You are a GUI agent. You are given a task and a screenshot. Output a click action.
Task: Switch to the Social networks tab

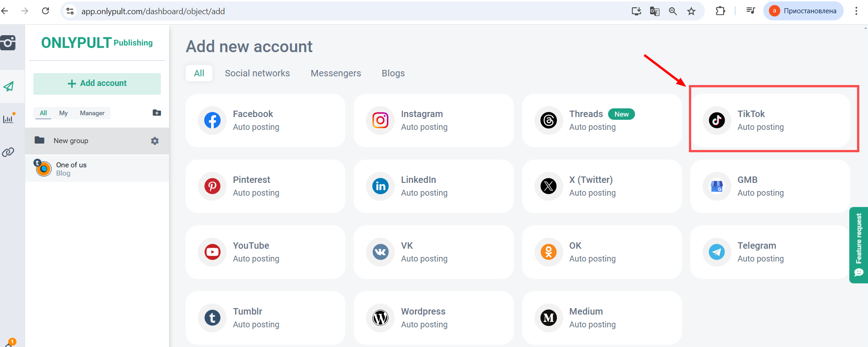coord(257,73)
